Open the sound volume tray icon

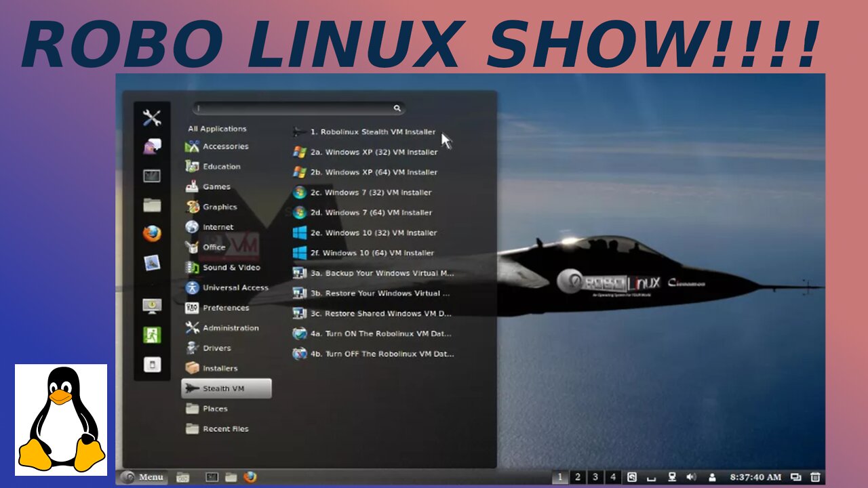tap(691, 477)
